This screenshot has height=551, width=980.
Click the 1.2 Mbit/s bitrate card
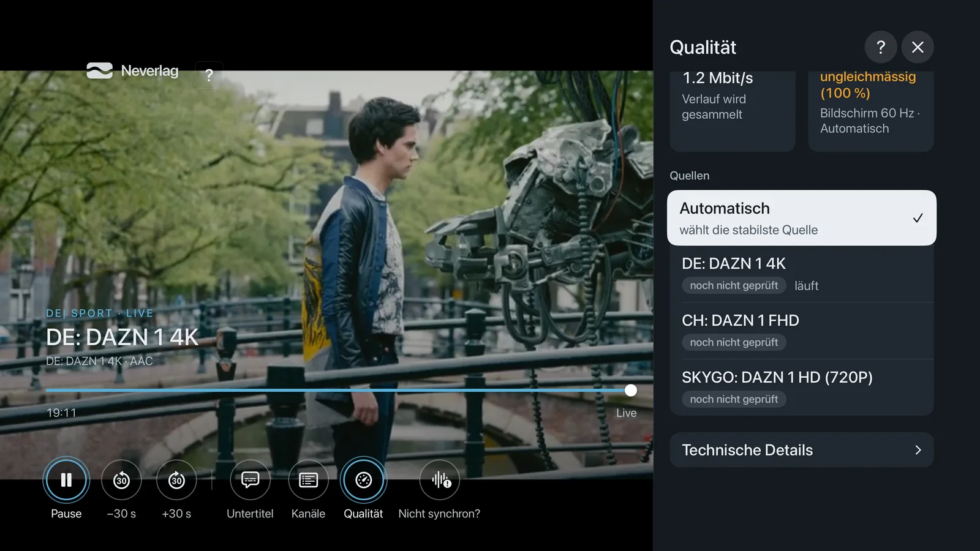[x=733, y=111]
